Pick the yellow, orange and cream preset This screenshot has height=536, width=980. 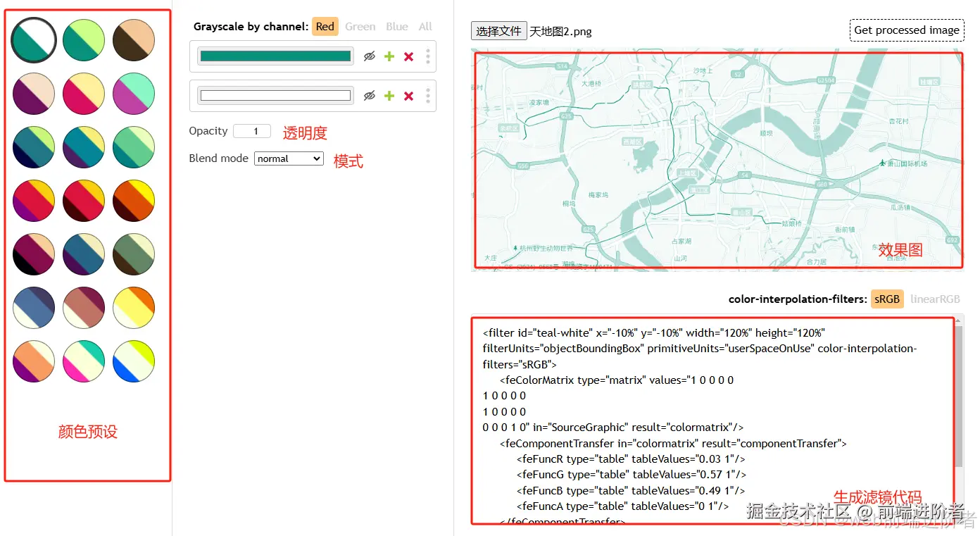coord(134,307)
